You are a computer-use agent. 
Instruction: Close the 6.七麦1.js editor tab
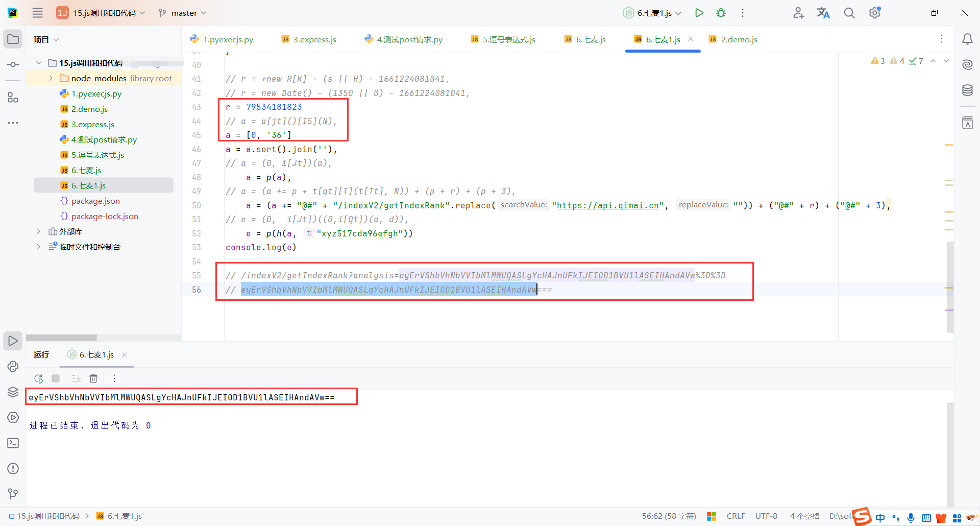click(x=691, y=39)
